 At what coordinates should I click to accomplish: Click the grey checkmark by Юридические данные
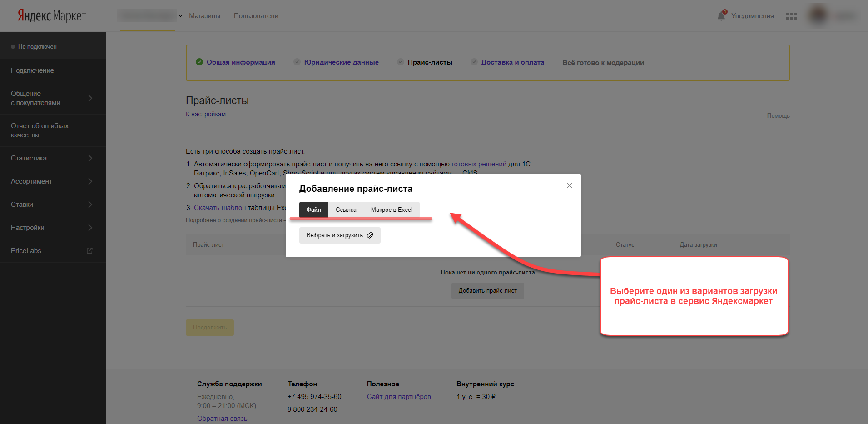pos(297,62)
